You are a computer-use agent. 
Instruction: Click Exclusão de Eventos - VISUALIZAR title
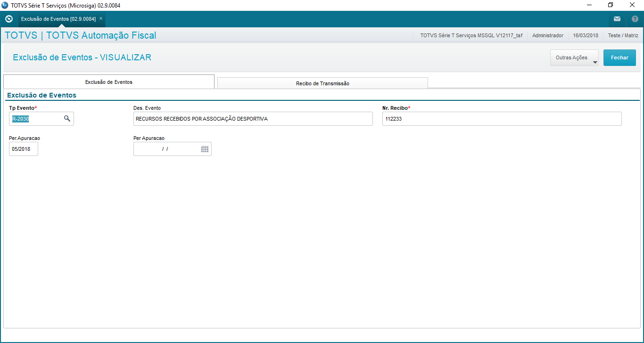[x=82, y=57]
